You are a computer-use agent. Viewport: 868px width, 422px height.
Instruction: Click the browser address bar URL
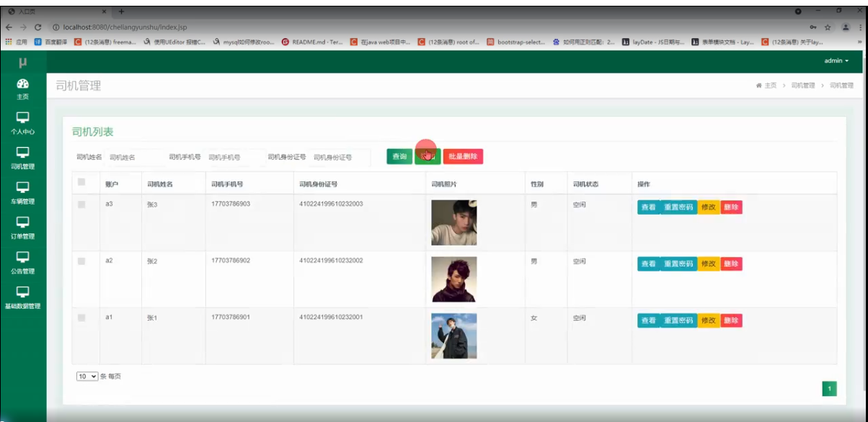[125, 27]
